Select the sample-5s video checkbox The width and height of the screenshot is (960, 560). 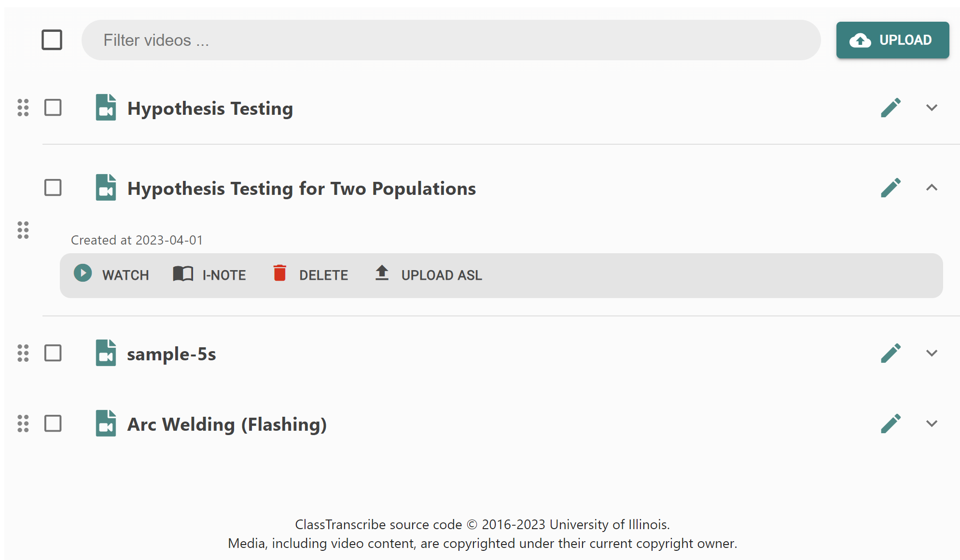click(x=53, y=353)
